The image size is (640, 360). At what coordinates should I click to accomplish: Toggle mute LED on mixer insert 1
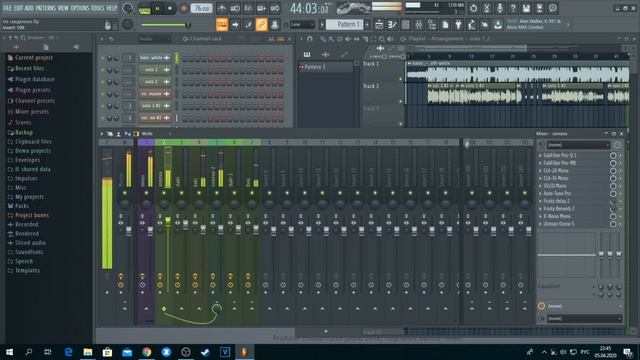(x=146, y=193)
